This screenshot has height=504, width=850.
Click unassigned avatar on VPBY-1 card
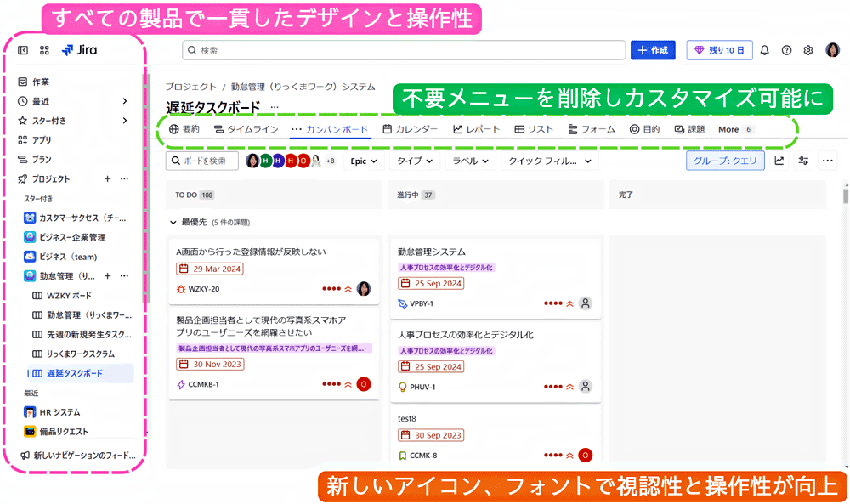[x=586, y=303]
